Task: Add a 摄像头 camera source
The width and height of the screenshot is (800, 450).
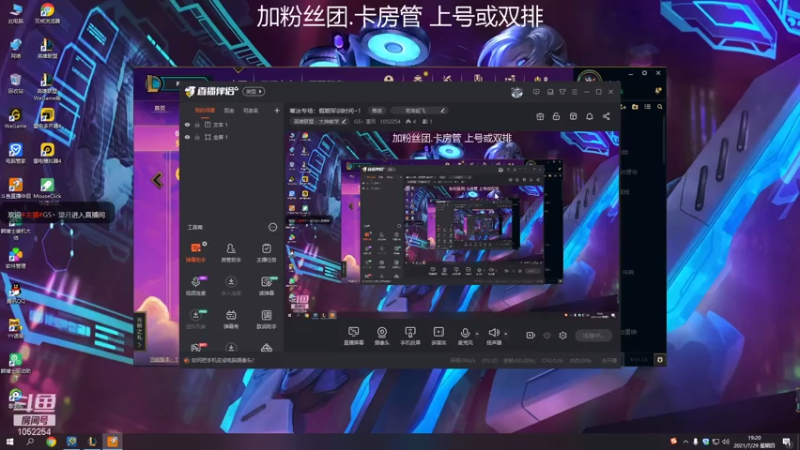Action: click(x=382, y=336)
